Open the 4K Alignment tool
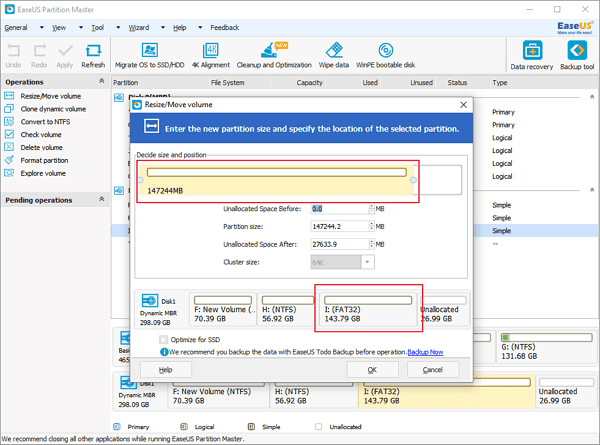 click(x=211, y=55)
